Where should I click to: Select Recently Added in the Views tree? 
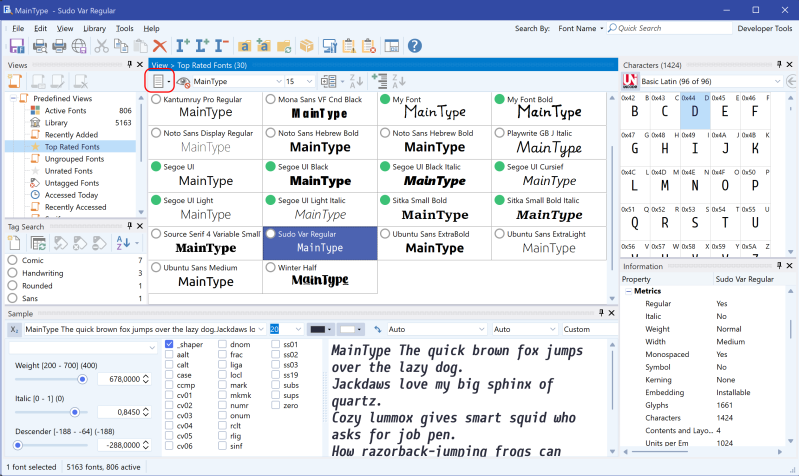click(x=70, y=134)
